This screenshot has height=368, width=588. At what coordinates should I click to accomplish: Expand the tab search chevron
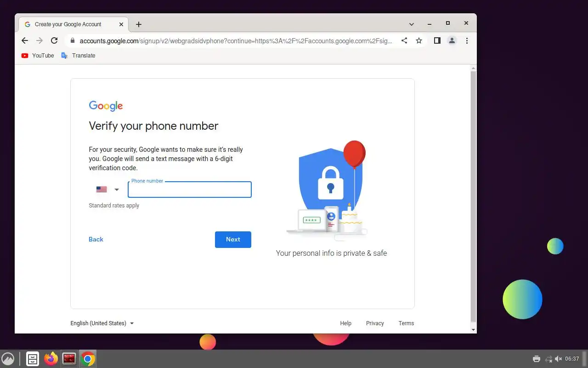pyautogui.click(x=412, y=24)
